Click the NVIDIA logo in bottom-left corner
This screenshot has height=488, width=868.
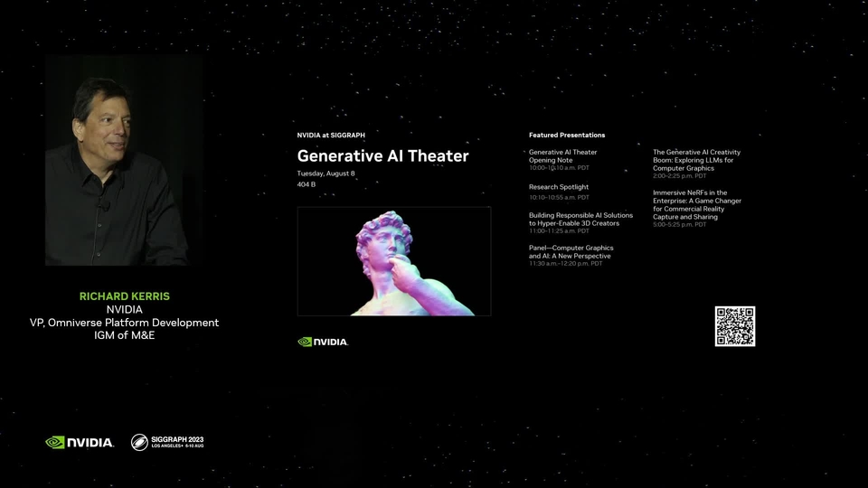[x=80, y=442]
